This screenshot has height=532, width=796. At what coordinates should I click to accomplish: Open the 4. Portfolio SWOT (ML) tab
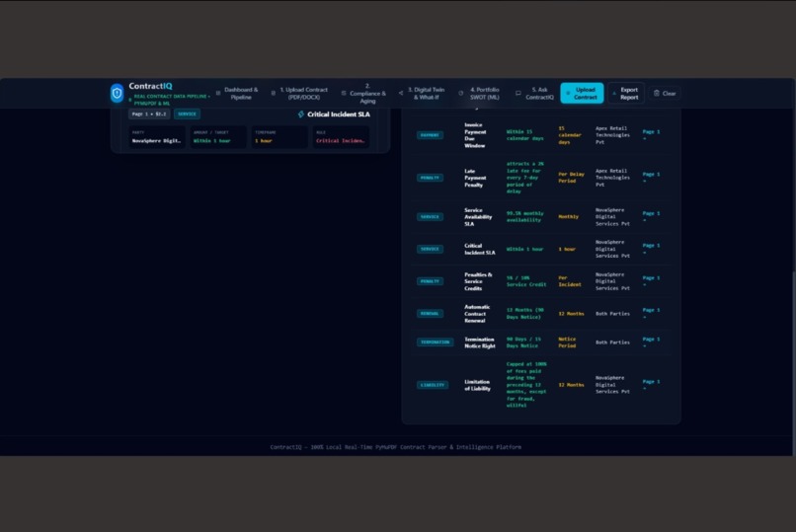(x=480, y=94)
